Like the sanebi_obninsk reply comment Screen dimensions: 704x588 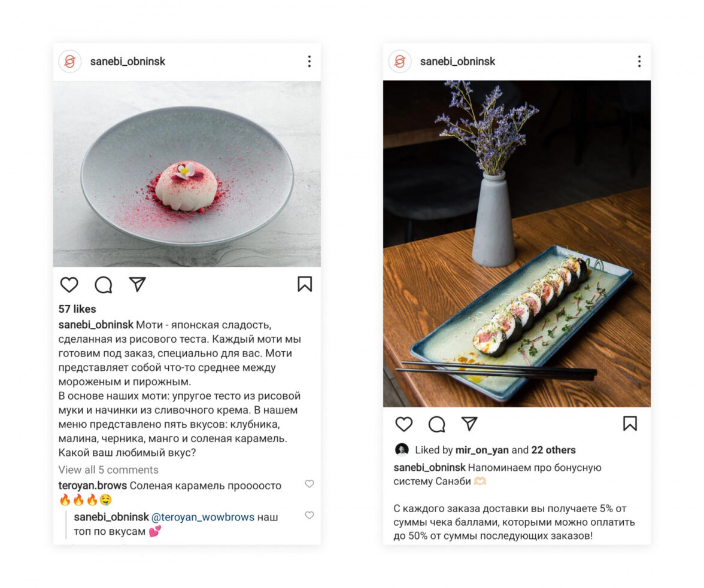tap(309, 515)
